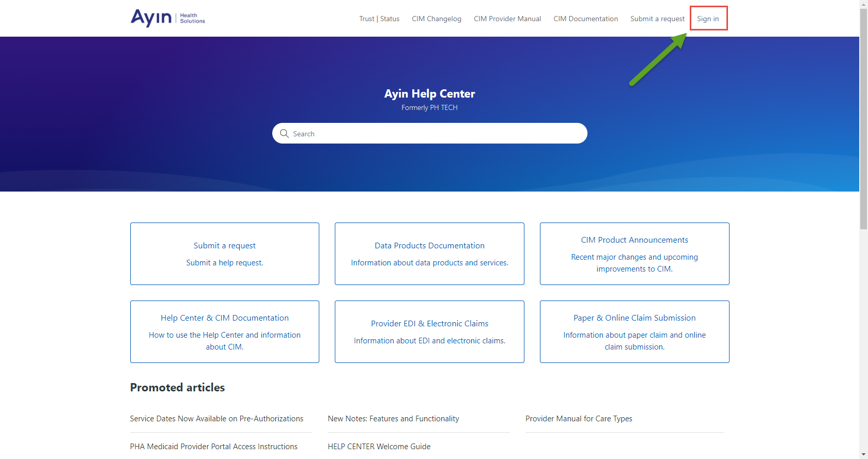The height and width of the screenshot is (459, 868).
Task: Open CIM Changelog in the header
Action: click(437, 19)
